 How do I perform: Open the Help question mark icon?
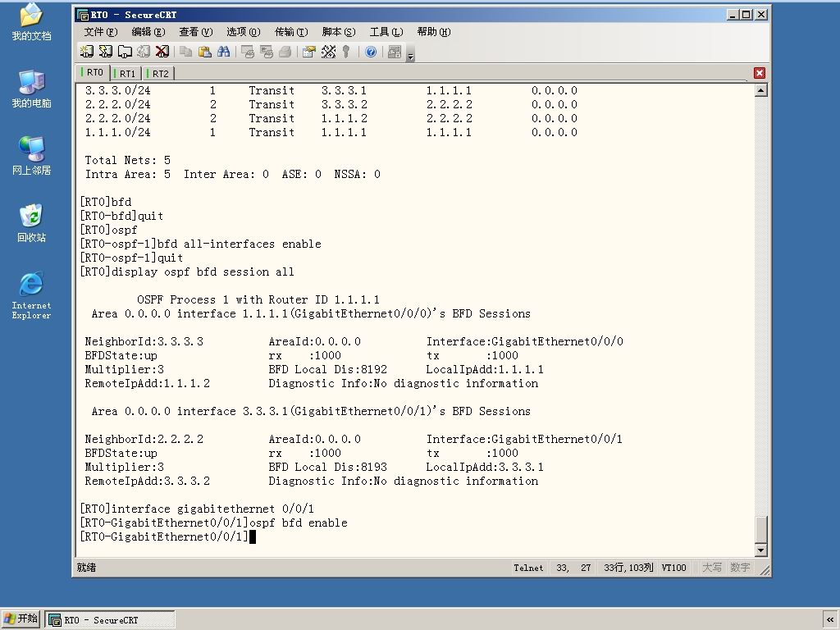pyautogui.click(x=371, y=52)
